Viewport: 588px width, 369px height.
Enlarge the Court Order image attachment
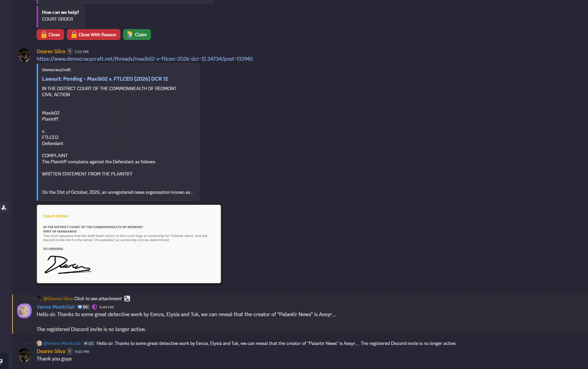click(129, 244)
